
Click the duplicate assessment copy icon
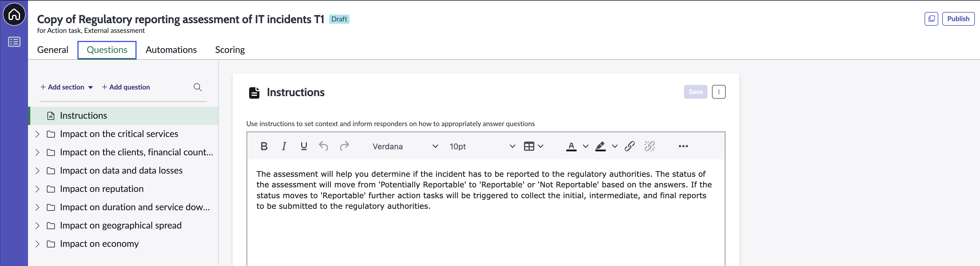[931, 19]
